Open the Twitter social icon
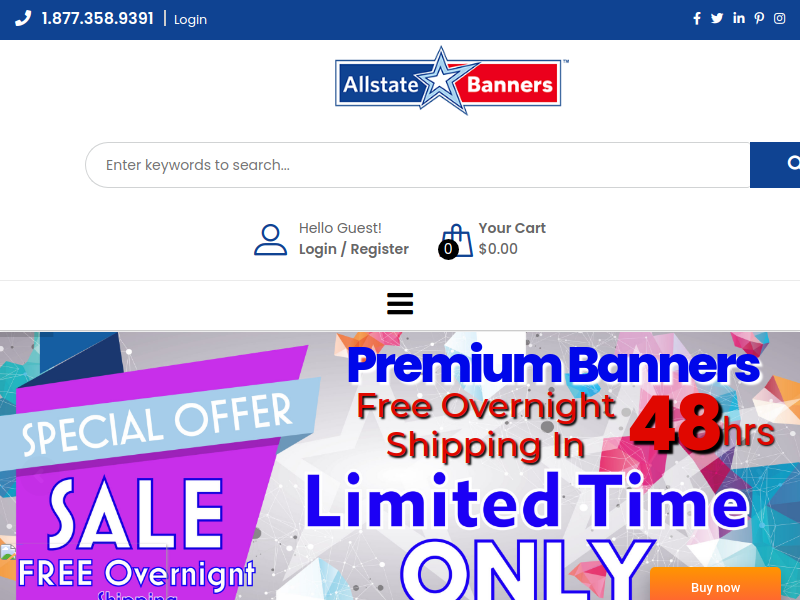 tap(717, 19)
